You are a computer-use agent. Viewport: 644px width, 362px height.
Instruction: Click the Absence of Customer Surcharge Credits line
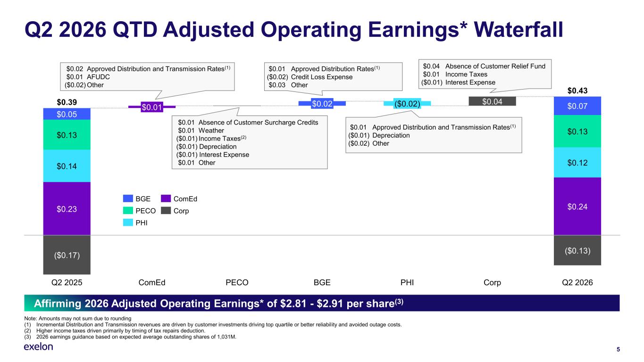click(x=248, y=123)
